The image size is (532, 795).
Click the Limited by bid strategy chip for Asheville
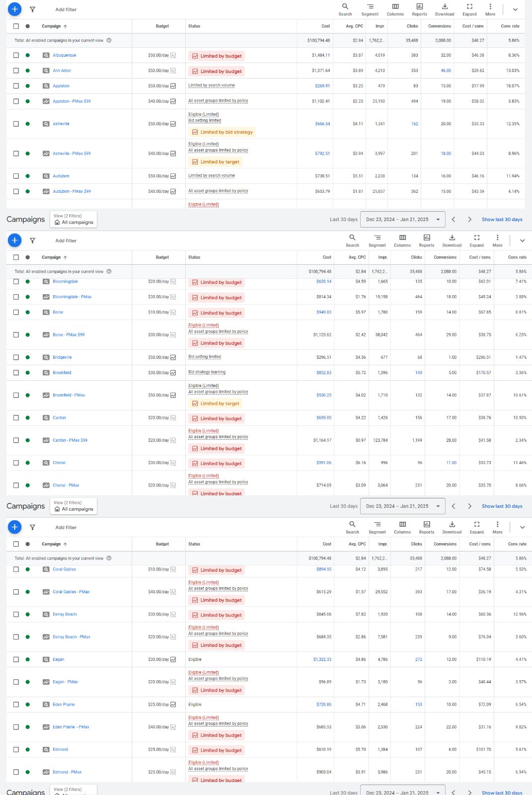tap(222, 132)
